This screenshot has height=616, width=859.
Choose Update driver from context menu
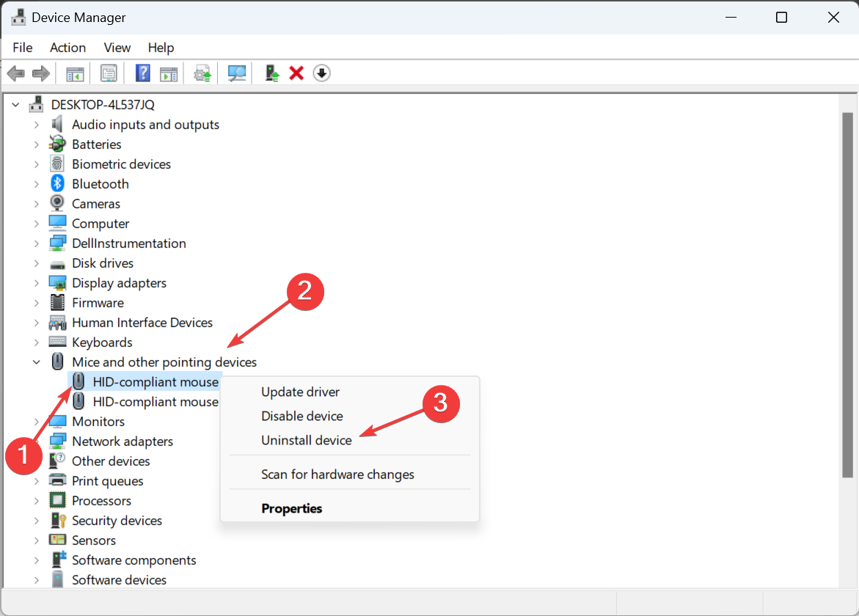pos(300,392)
